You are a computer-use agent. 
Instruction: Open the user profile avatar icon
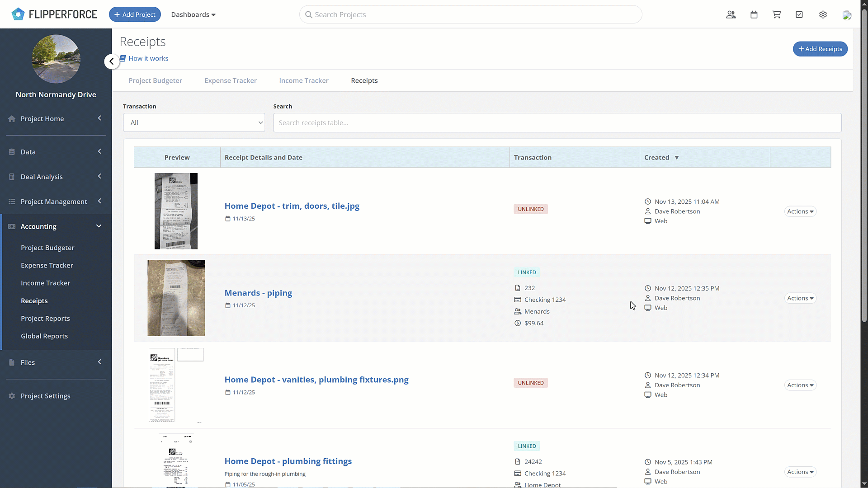click(x=846, y=15)
